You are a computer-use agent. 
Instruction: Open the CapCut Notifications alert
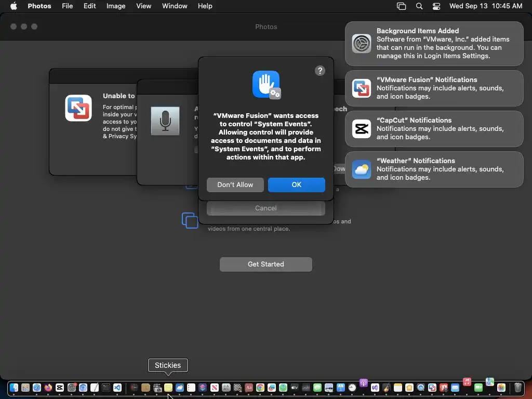(x=434, y=129)
